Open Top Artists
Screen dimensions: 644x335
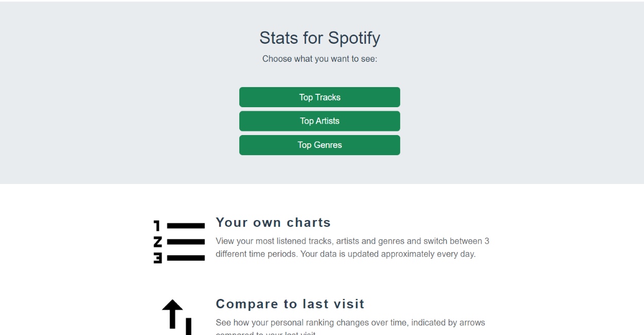(319, 121)
